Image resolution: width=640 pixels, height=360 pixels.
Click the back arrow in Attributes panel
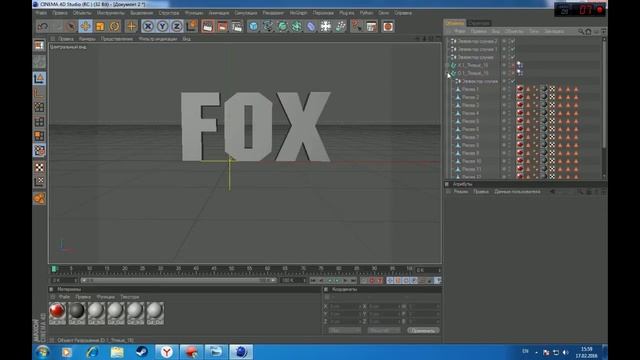[552, 192]
